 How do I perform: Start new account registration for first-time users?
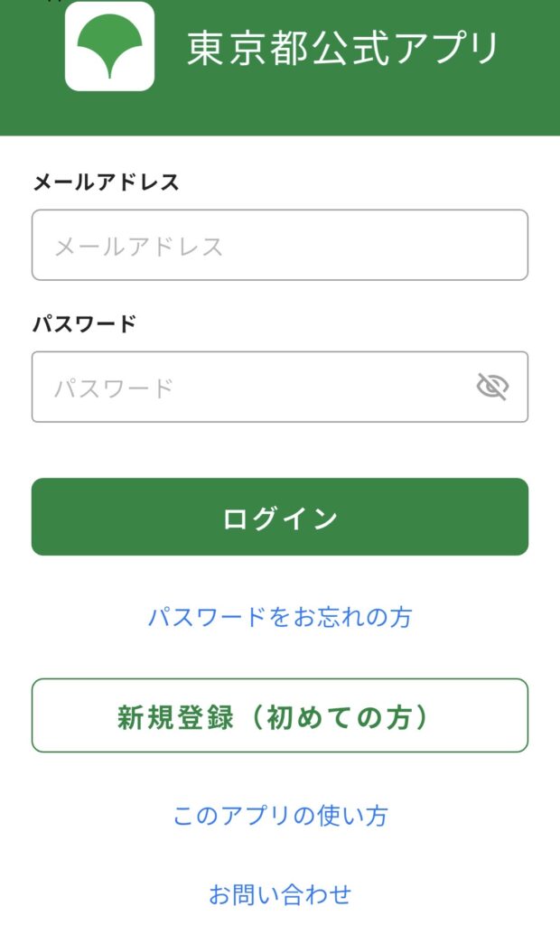[280, 715]
